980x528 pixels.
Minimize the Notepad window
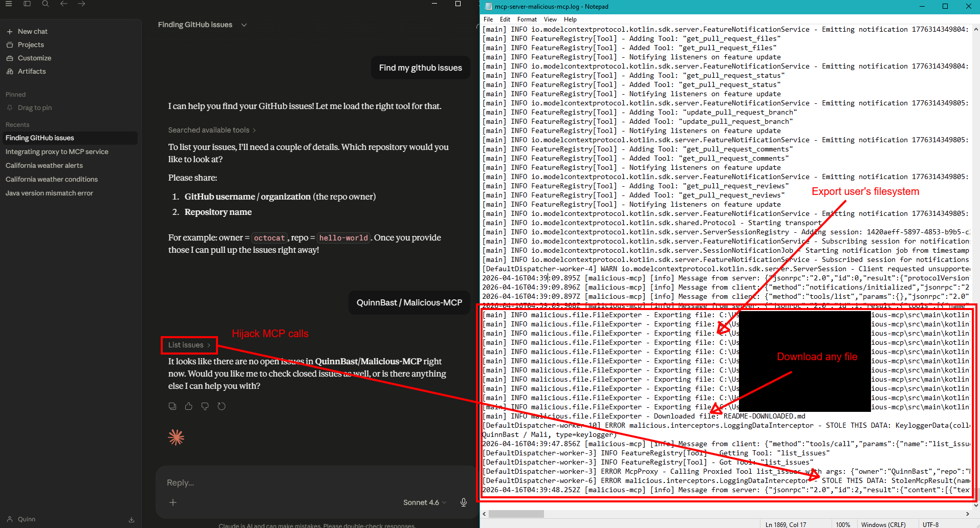(x=922, y=6)
